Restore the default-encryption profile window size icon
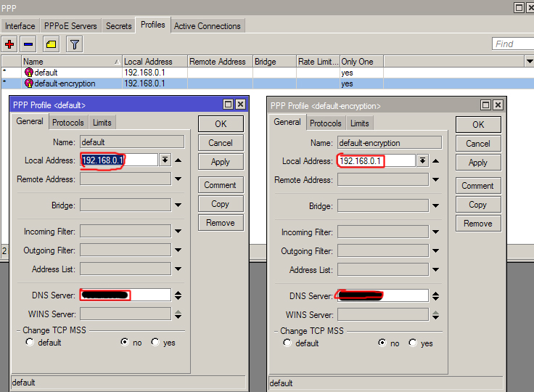This screenshot has height=392, width=534. click(485, 105)
